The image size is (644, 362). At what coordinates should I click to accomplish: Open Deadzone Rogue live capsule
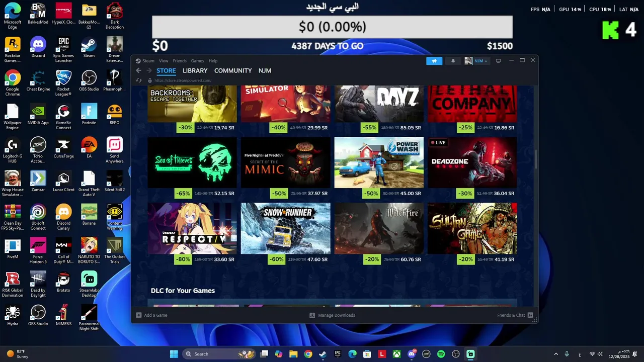coord(472,162)
